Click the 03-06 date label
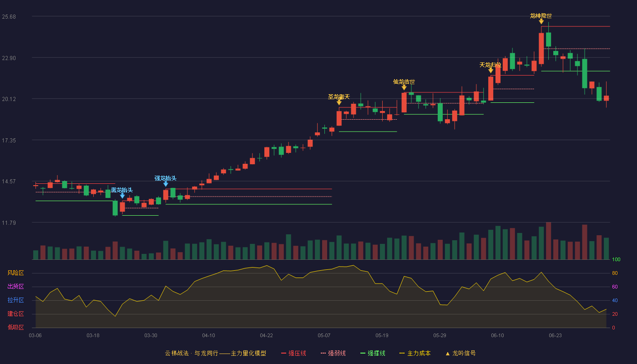This screenshot has width=637, height=364. [35, 335]
